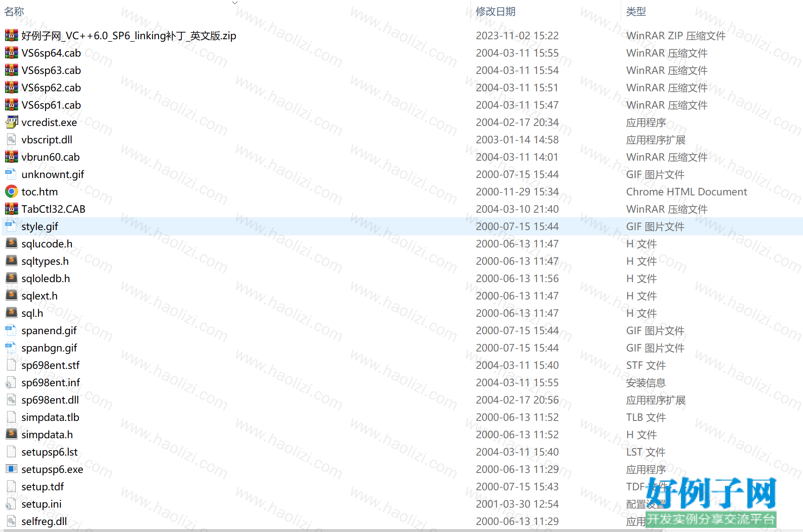Click the icon next to simpdata.h
This screenshot has width=803, height=532.
pyautogui.click(x=11, y=435)
